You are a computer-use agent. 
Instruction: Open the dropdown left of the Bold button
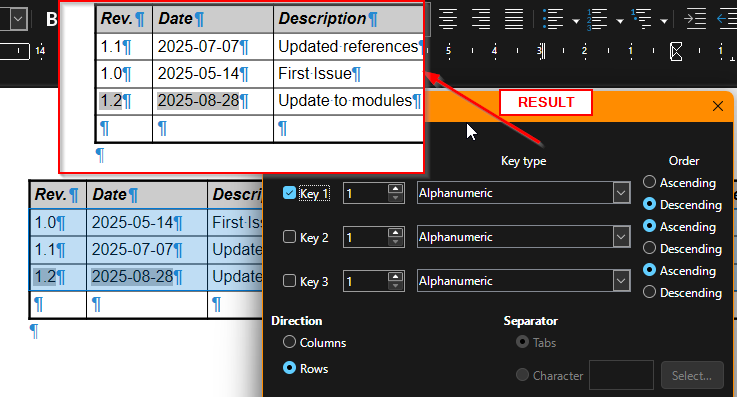coord(18,20)
